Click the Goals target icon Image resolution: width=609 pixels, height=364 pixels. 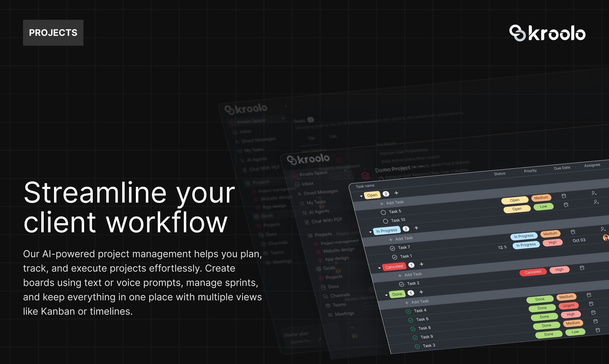318,269
